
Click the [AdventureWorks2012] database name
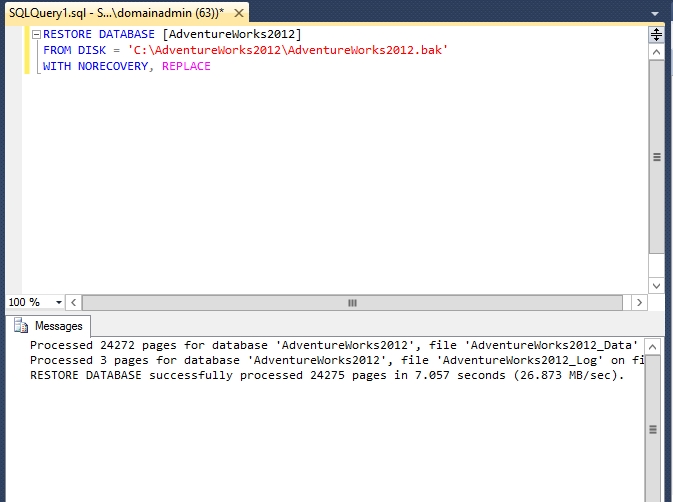tap(232, 34)
